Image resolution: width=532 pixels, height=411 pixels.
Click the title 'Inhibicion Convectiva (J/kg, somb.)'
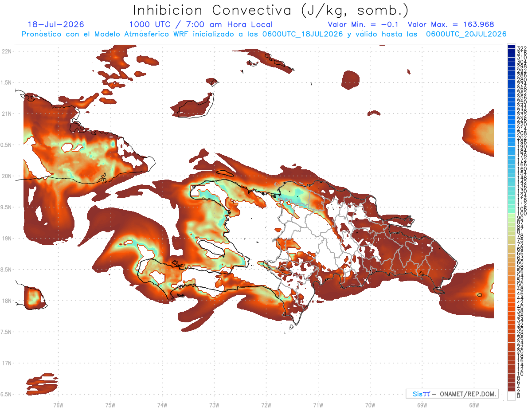tap(271, 10)
